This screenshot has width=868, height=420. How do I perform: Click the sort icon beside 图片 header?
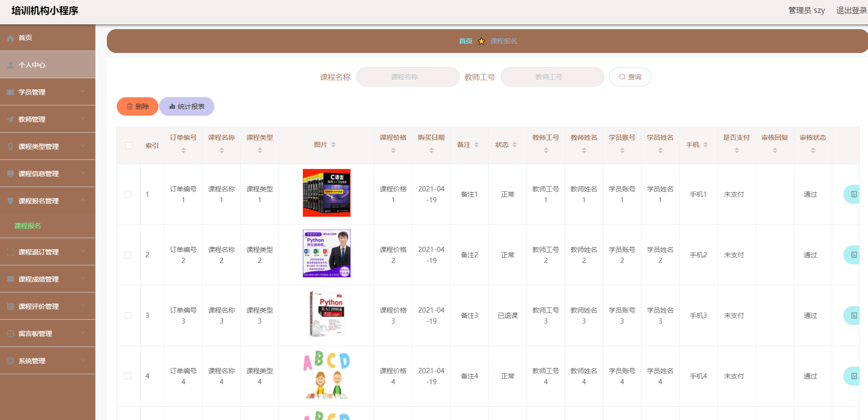pyautogui.click(x=333, y=145)
